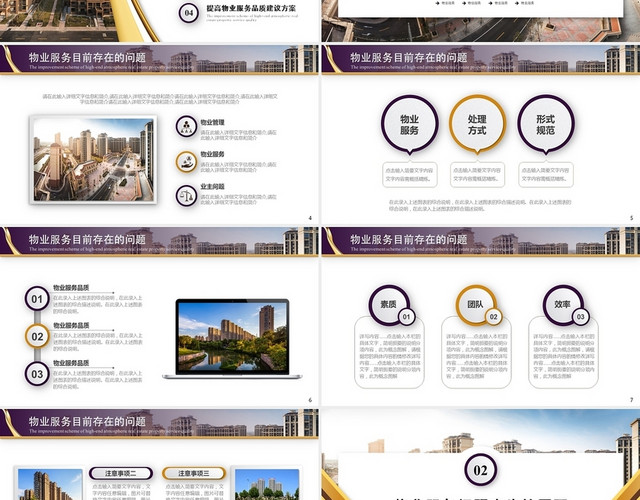Click the summary paragraph at bottom of slide 5

click(480, 205)
